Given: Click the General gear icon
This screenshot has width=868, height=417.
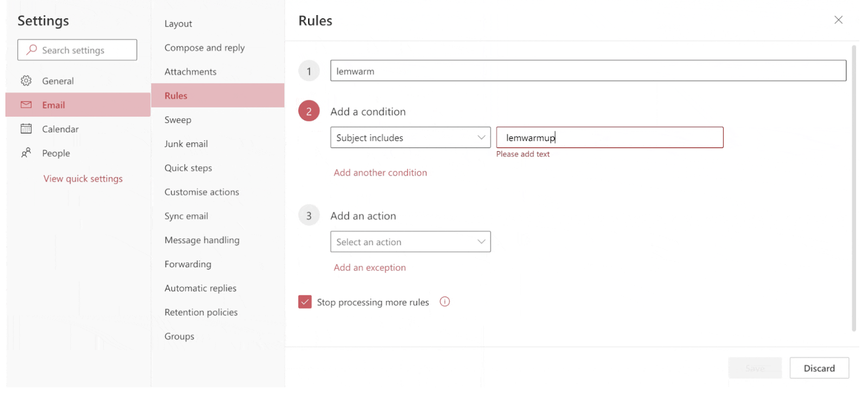Looking at the screenshot, I should 26,81.
